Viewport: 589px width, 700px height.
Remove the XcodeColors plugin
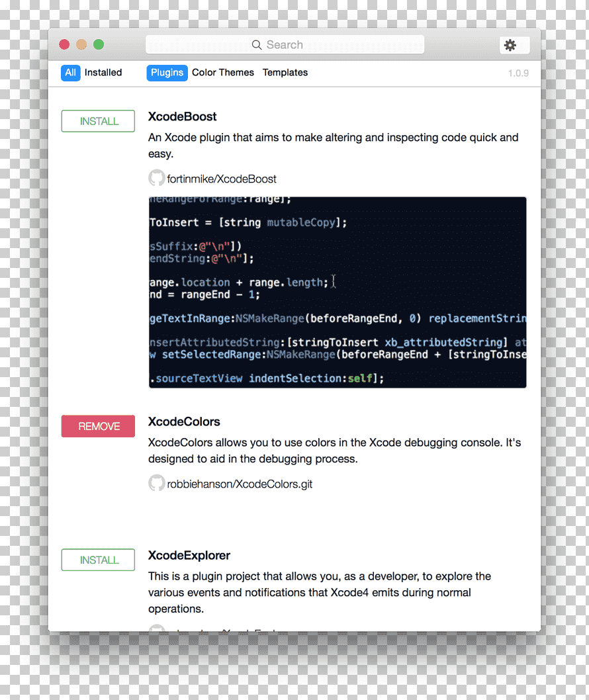(98, 426)
